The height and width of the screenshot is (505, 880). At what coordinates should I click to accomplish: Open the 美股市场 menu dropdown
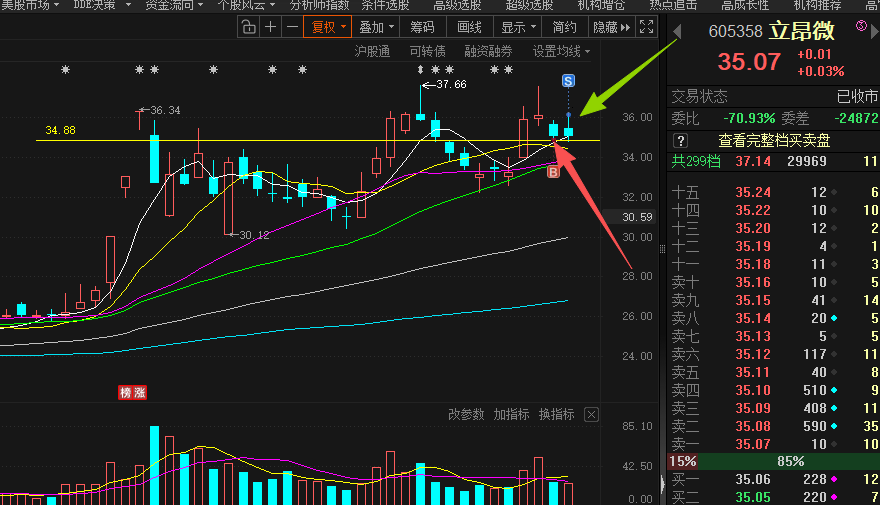[30, 6]
